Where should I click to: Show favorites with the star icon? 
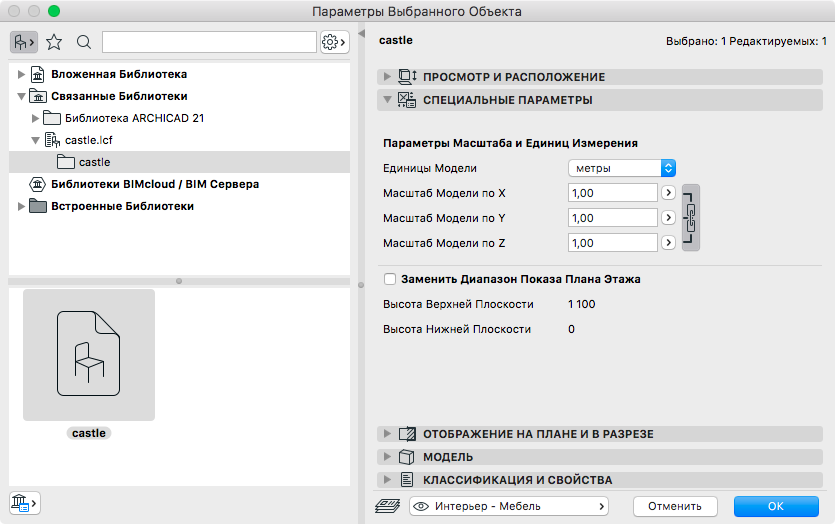click(x=54, y=42)
